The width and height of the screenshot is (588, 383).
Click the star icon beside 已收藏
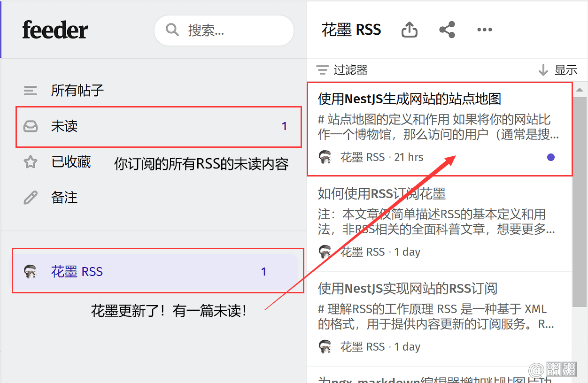[31, 162]
